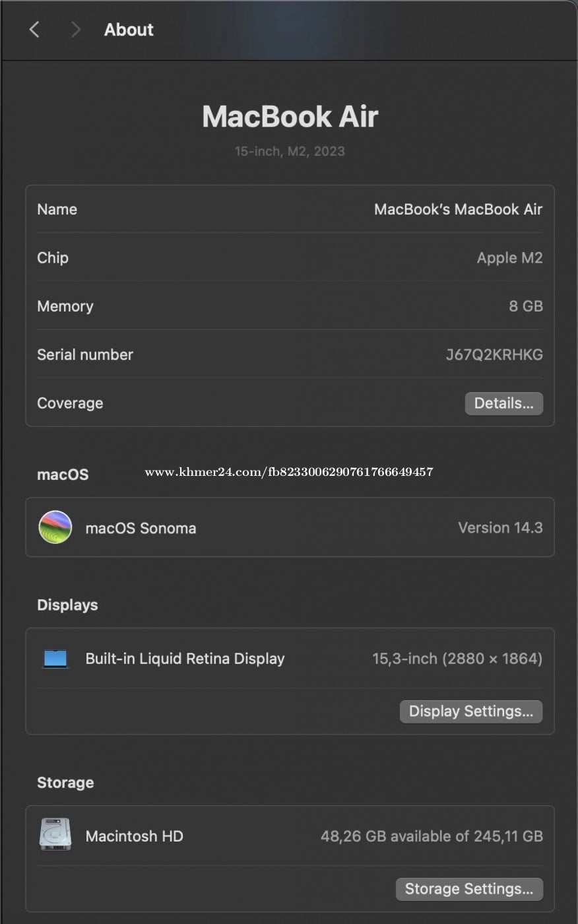Viewport: 578px width, 924px height.
Task: Click the 8 GB memory value
Action: click(526, 306)
